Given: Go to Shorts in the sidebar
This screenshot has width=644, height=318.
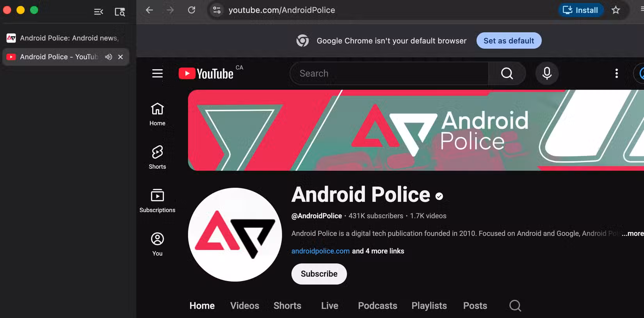Looking at the screenshot, I should coord(157,157).
